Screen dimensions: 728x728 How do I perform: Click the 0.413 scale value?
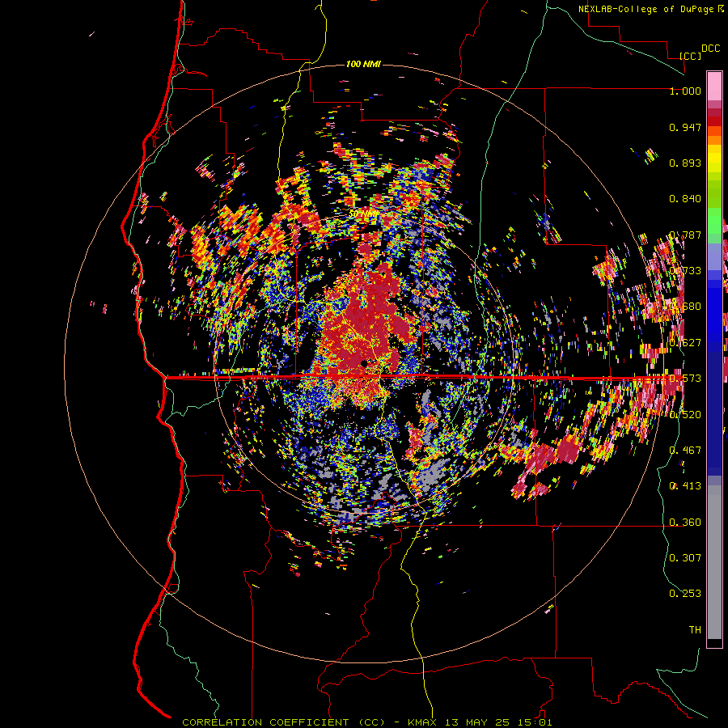click(x=685, y=486)
